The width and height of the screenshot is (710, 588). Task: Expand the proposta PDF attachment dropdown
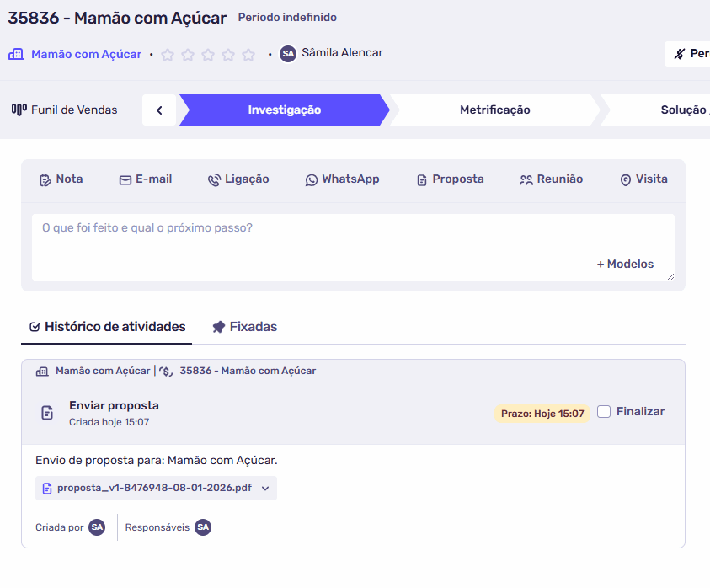click(265, 488)
